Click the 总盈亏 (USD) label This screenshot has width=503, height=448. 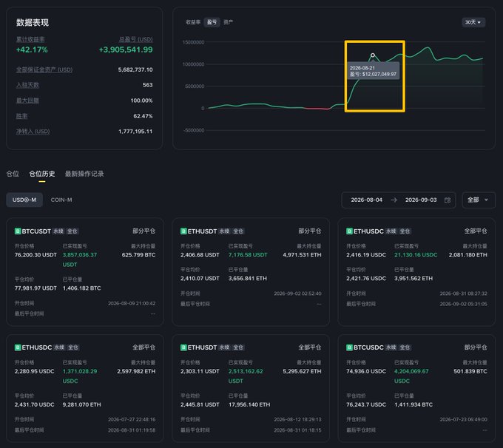point(135,39)
